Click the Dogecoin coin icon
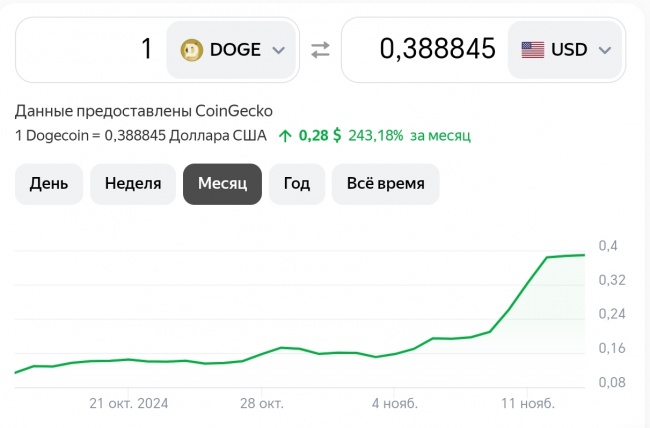Screen dimensions: 650x428 click(192, 50)
